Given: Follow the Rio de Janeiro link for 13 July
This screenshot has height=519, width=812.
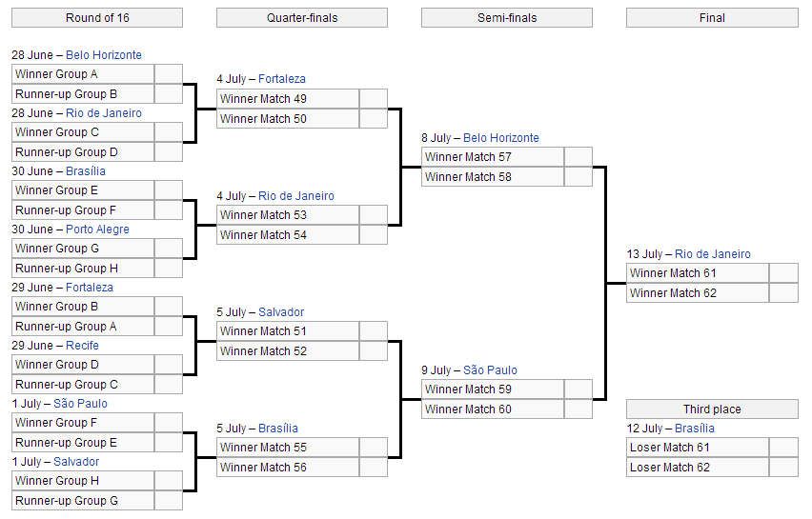Looking at the screenshot, I should (x=713, y=254).
